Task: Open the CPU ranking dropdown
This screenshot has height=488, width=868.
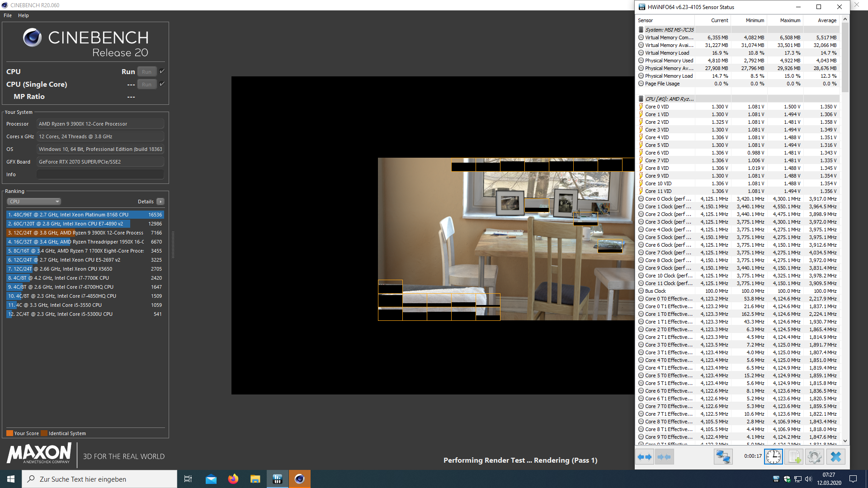Action: [x=34, y=202]
